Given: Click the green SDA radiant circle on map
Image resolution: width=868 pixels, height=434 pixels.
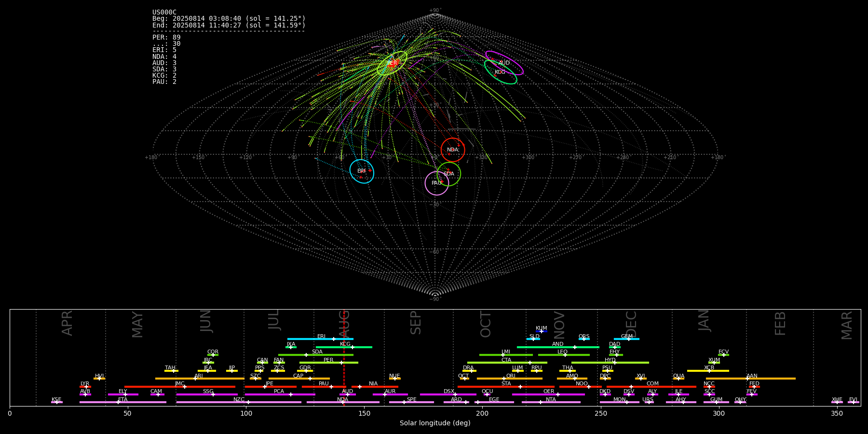Looking at the screenshot, I should coord(449,174).
